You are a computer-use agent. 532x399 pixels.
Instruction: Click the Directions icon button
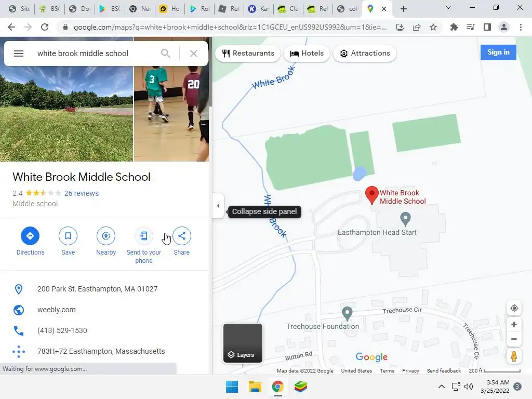pyautogui.click(x=30, y=236)
